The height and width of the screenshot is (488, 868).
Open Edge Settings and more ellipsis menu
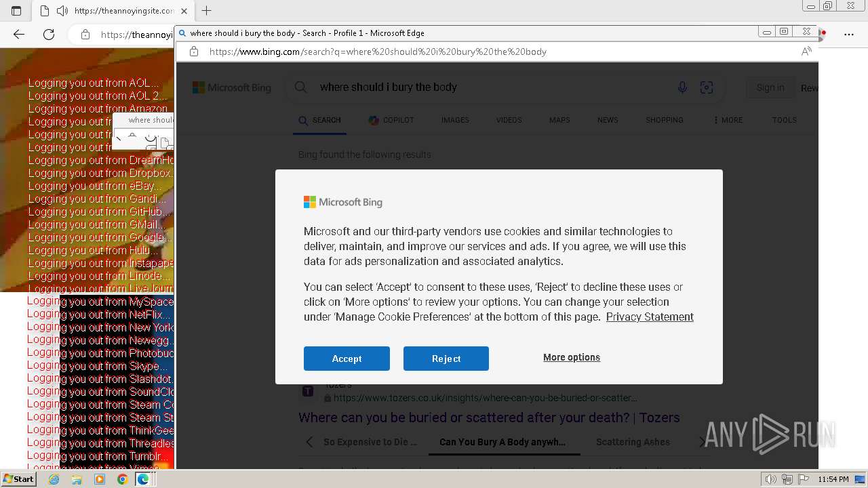click(849, 34)
